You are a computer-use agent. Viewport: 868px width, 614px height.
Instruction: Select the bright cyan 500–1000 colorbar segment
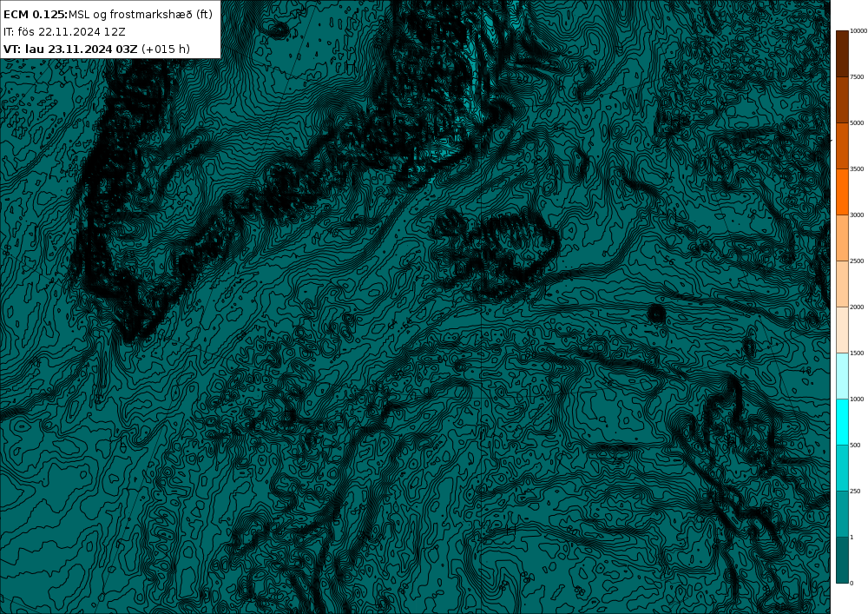842,422
